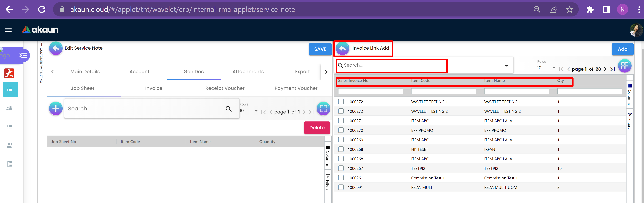Click the back arrow beside Edit Service Note

[x=56, y=48]
